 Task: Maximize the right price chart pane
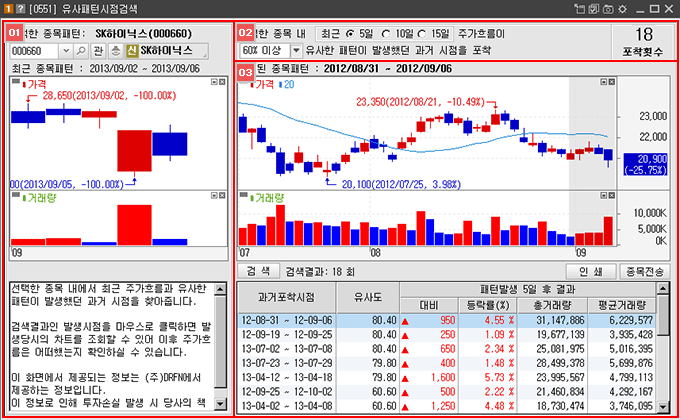604,82
